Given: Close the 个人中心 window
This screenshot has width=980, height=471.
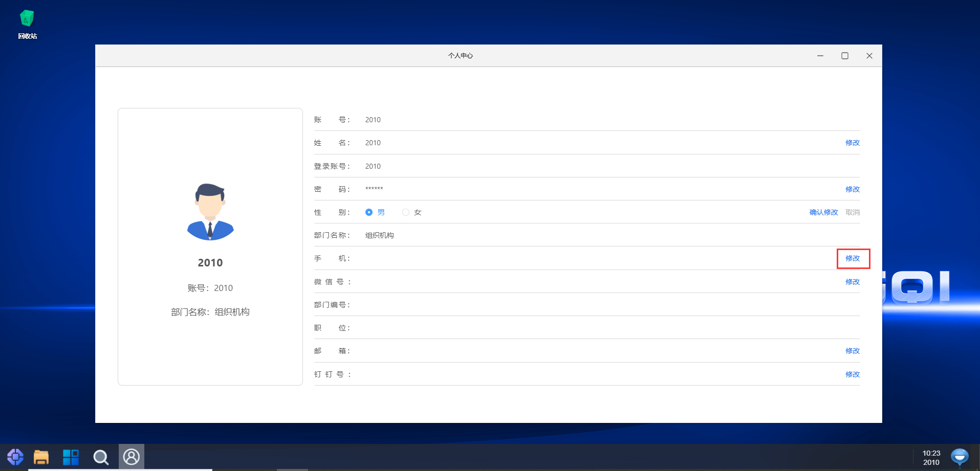Looking at the screenshot, I should (x=869, y=56).
